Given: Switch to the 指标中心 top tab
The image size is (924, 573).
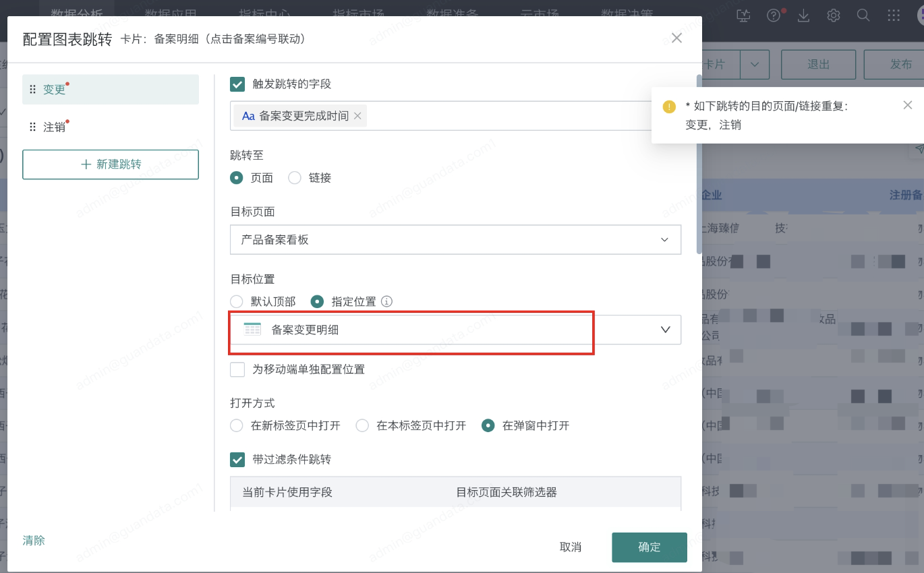Looking at the screenshot, I should (x=264, y=13).
